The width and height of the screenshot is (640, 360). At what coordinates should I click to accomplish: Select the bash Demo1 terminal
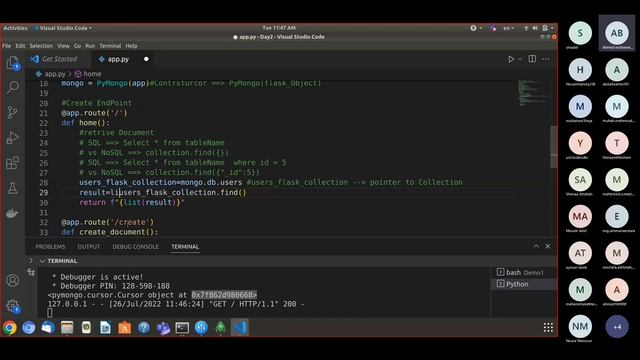tap(524, 272)
